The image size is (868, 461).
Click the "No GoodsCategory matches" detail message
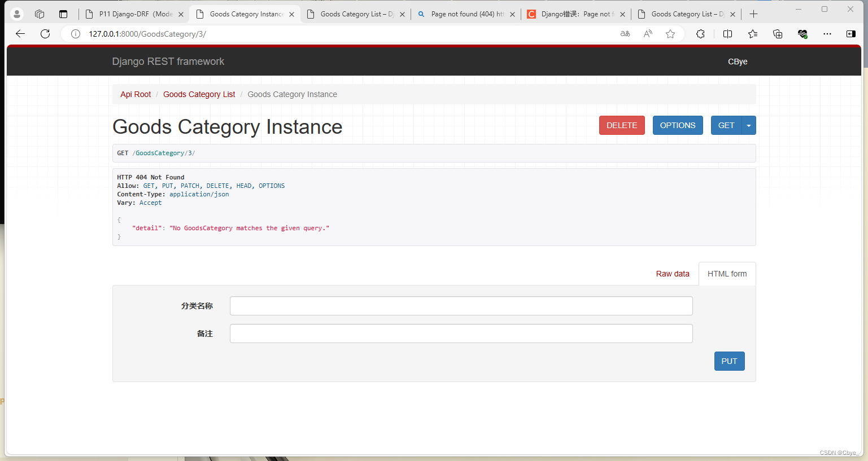click(249, 228)
